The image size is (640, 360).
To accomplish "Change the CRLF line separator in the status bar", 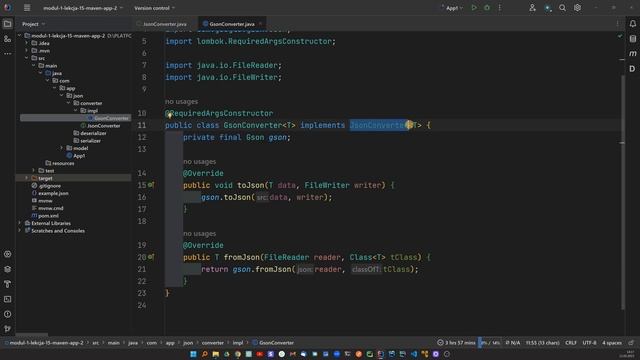I will 571,343.
